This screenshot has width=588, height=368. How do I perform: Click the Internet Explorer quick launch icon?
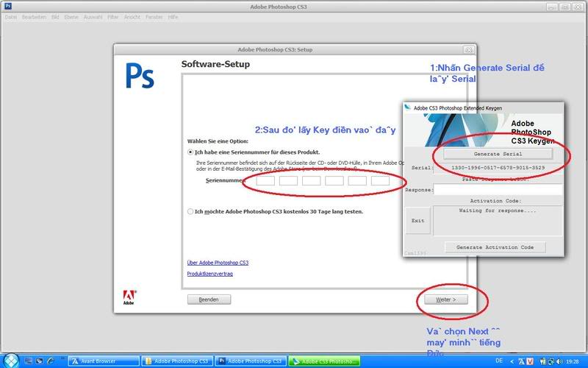[x=50, y=361]
